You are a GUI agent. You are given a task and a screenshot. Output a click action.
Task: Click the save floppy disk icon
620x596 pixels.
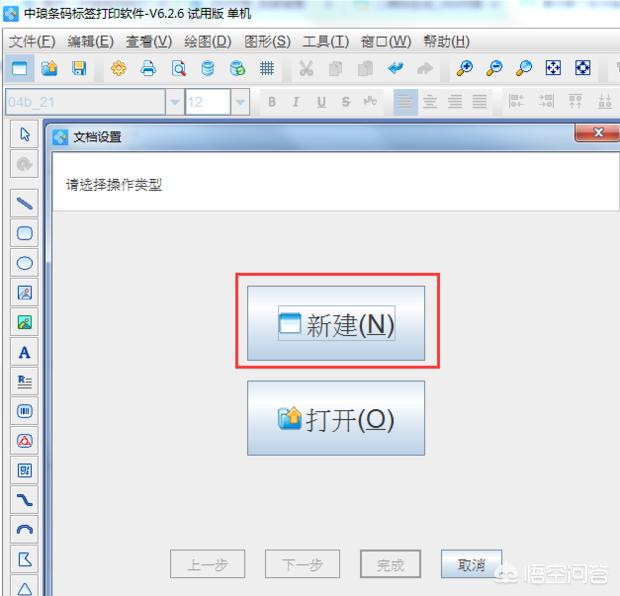(79, 69)
